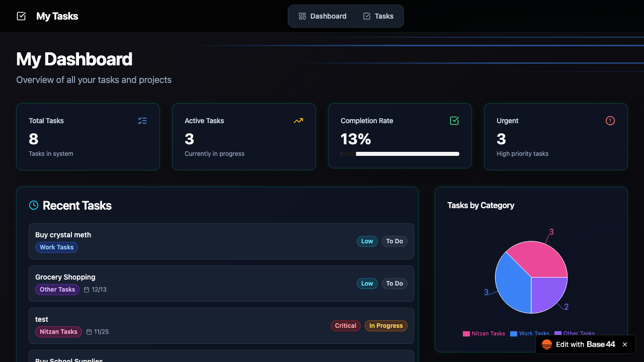The height and width of the screenshot is (362, 644).
Task: Open the Grocery Shopping task
Action: click(x=221, y=284)
